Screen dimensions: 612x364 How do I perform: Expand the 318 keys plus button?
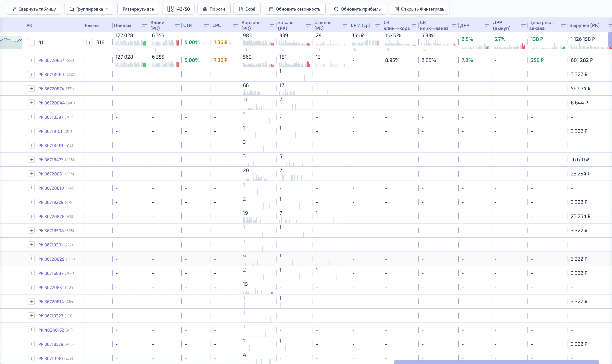pyautogui.click(x=90, y=42)
